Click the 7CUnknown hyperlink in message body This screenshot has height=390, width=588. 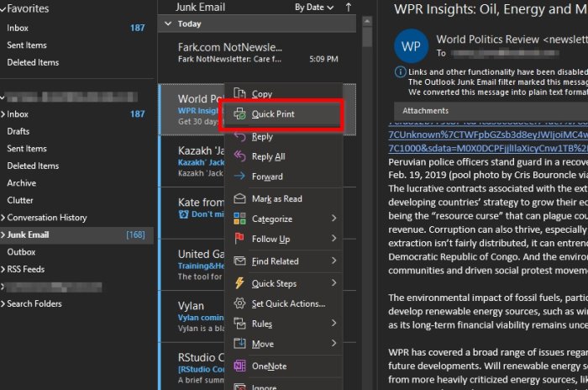point(488,134)
